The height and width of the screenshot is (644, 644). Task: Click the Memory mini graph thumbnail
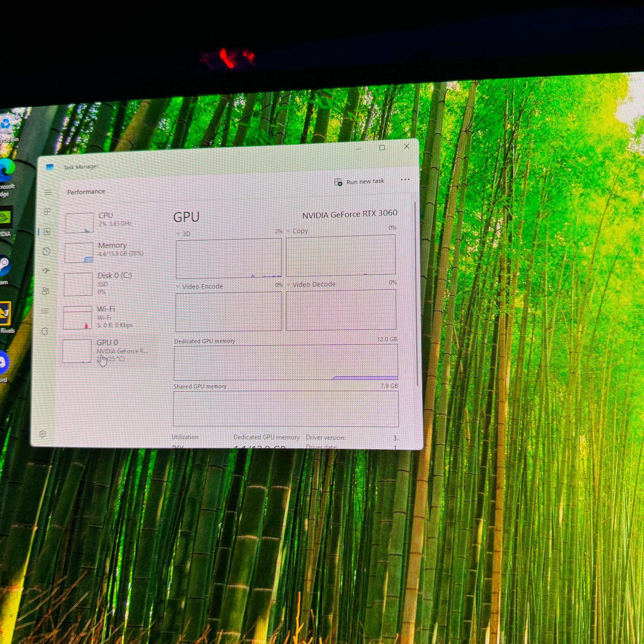pyautogui.click(x=79, y=253)
